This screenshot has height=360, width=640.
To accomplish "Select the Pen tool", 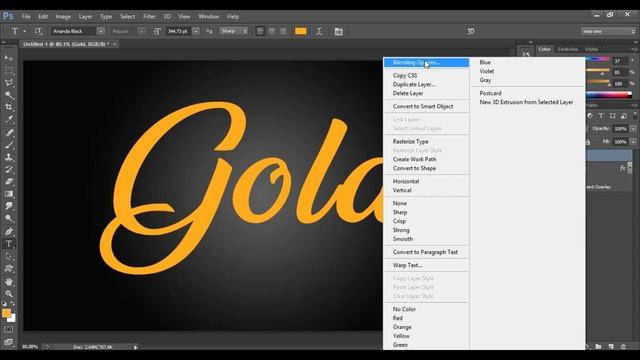I will click(9, 231).
